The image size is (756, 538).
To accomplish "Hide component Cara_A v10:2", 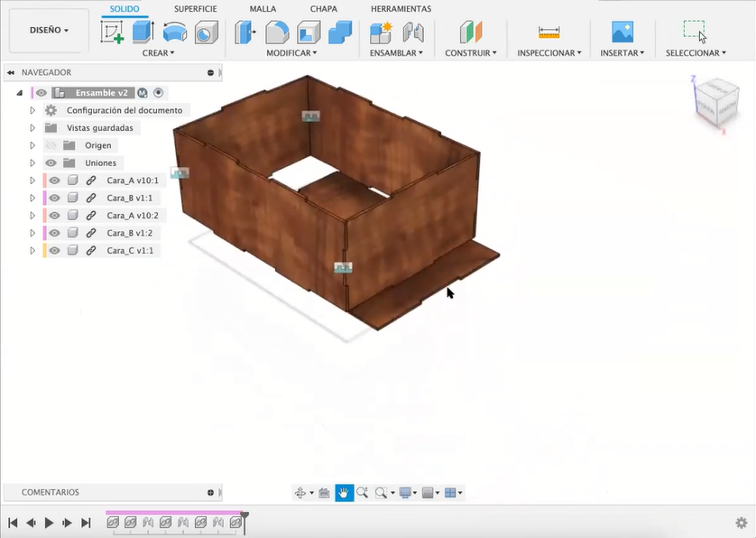I will coord(54,215).
